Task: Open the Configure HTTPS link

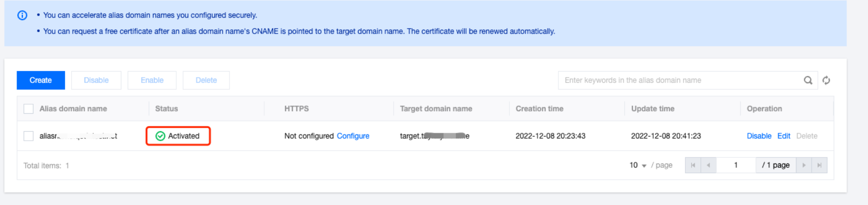Action: pos(353,136)
